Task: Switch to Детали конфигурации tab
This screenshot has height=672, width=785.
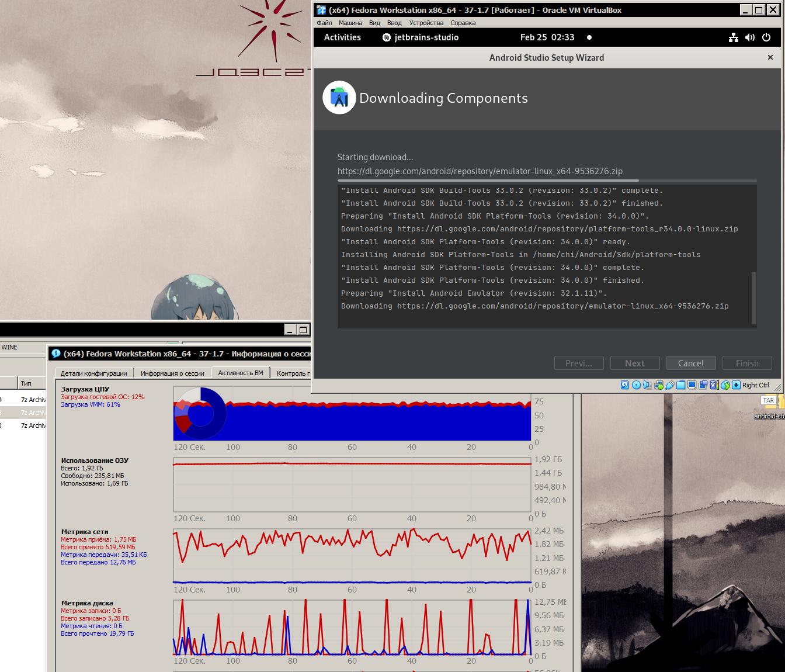Action: coord(94,373)
